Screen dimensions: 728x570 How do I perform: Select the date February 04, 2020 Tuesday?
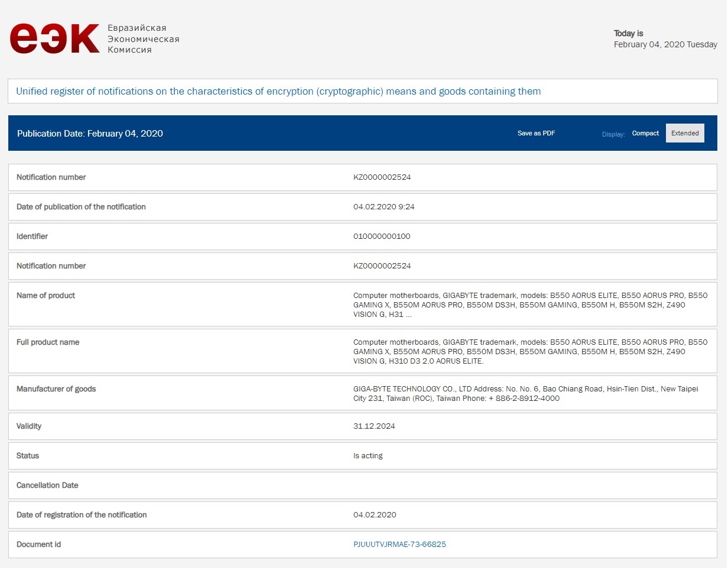click(665, 44)
